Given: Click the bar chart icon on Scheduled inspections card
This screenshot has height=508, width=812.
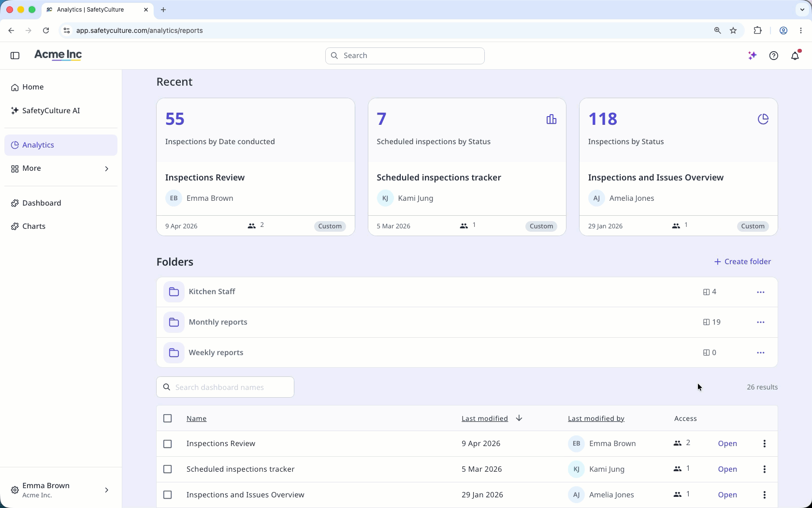Looking at the screenshot, I should tap(551, 119).
